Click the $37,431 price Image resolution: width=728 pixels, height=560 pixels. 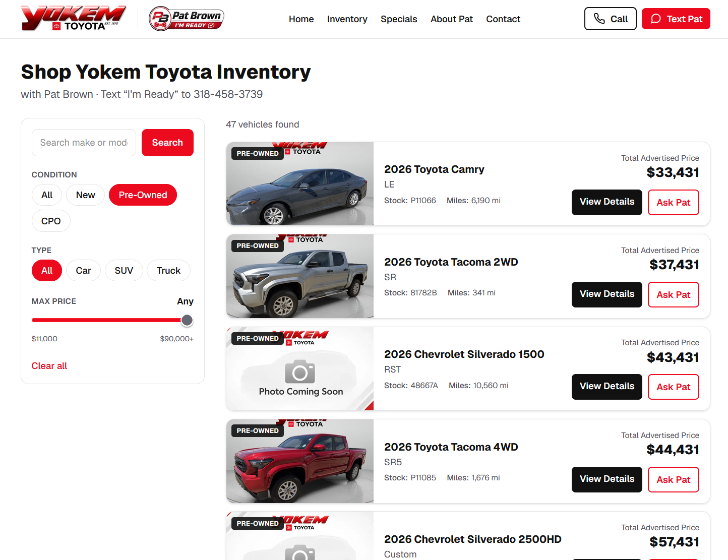[x=675, y=265]
